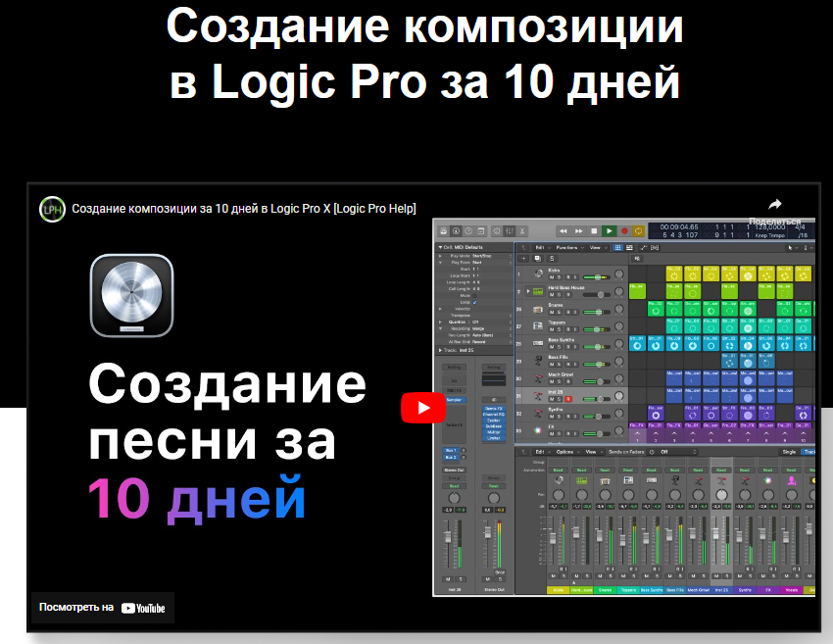Click the Watch on YouTube button
Image resolution: width=833 pixels, height=644 pixels.
(102, 608)
